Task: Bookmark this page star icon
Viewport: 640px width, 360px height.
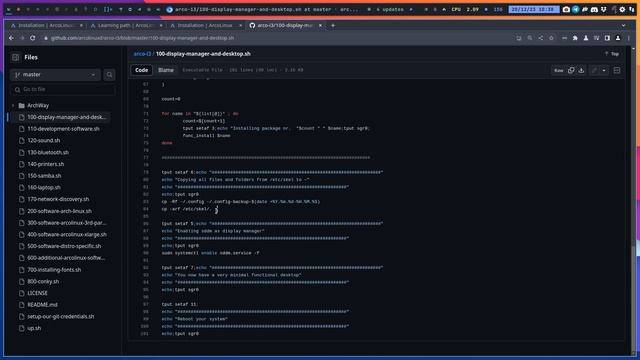Action: click(551, 38)
